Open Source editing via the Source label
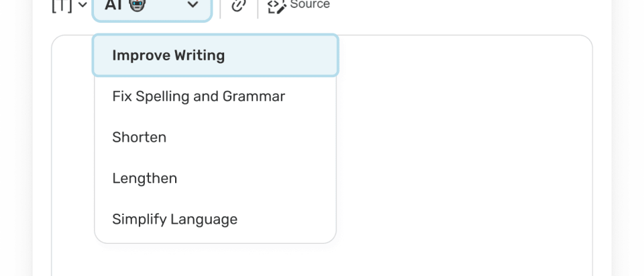This screenshot has height=276, width=644. click(309, 5)
